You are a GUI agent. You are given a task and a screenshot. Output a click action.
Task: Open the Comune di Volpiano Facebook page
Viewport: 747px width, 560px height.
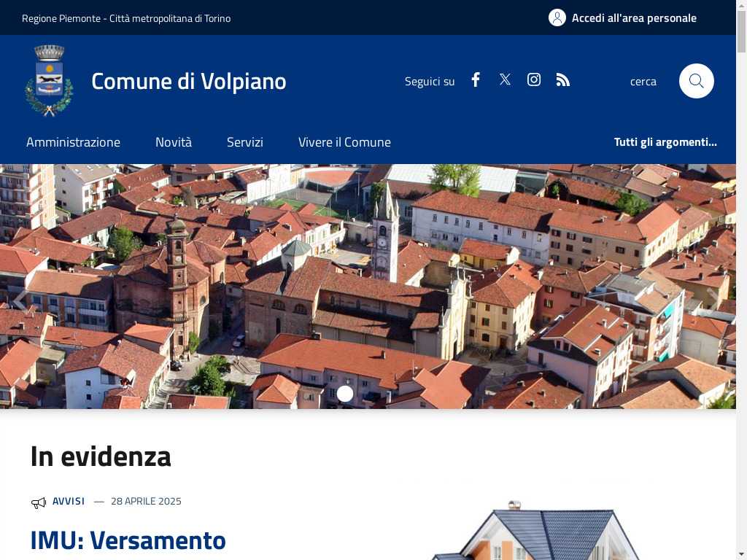476,80
